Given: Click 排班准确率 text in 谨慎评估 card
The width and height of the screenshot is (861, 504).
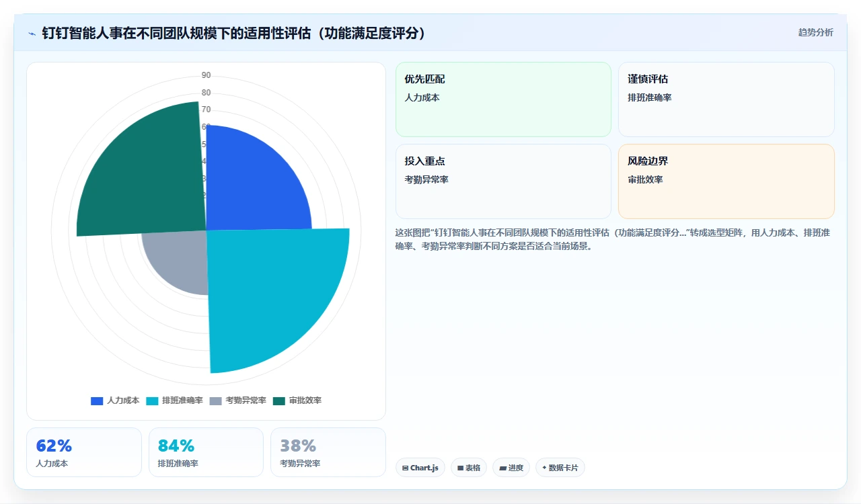Looking at the screenshot, I should pos(650,97).
